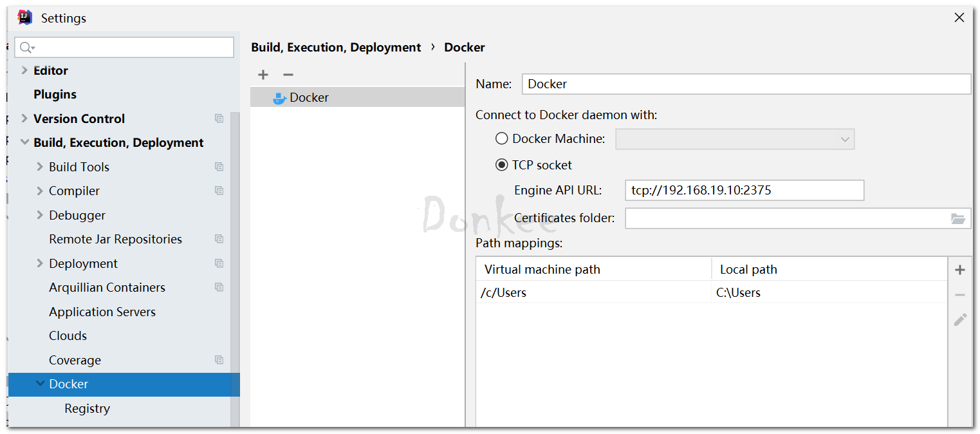Remove the selected Docker configuration with minus

pos(288,75)
